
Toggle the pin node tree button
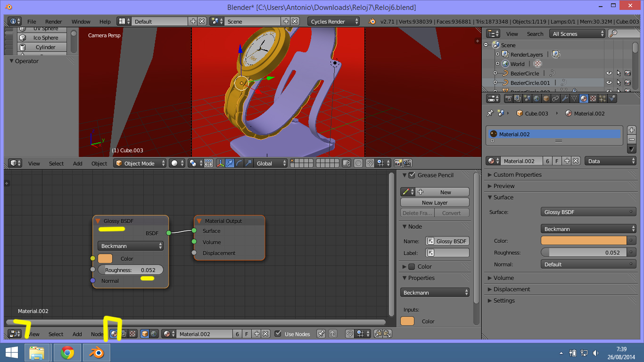[x=321, y=334]
